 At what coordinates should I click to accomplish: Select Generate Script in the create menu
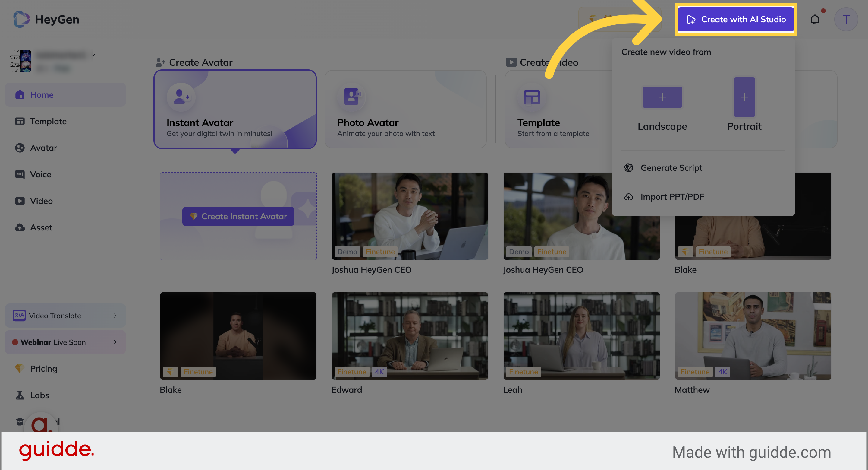[671, 167]
